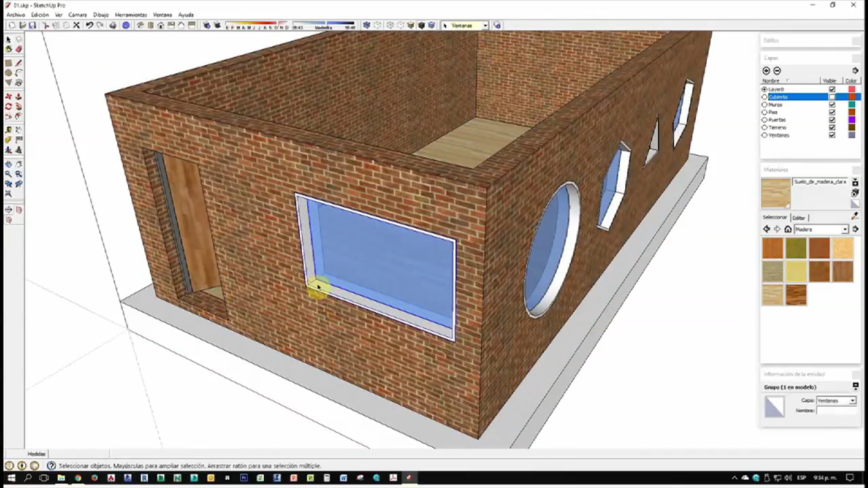Select the Paint Bucket tool
This screenshot has width=868, height=488.
(9, 49)
